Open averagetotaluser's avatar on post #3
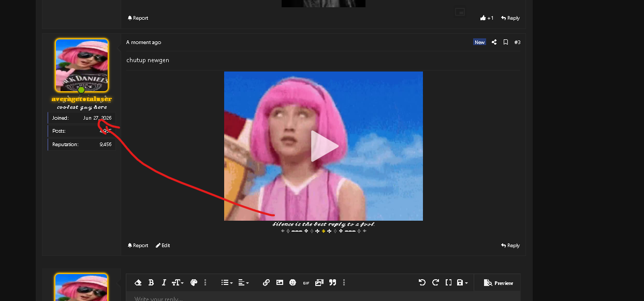 pos(82,65)
